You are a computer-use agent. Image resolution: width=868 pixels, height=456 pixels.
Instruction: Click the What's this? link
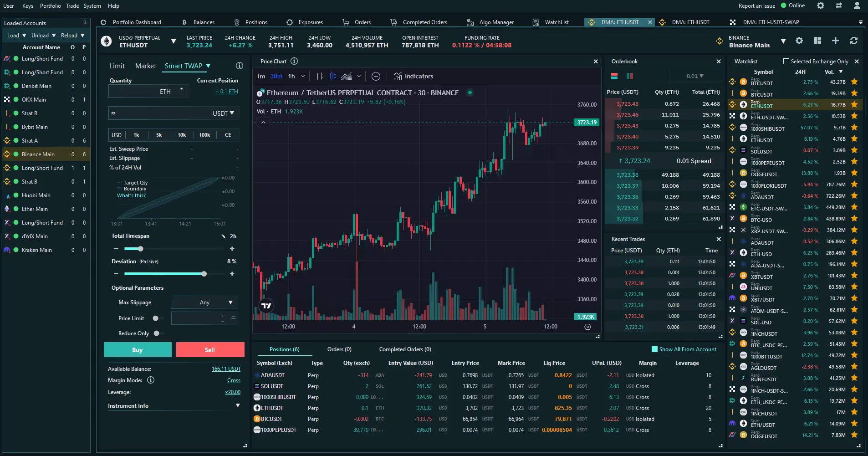point(131,195)
